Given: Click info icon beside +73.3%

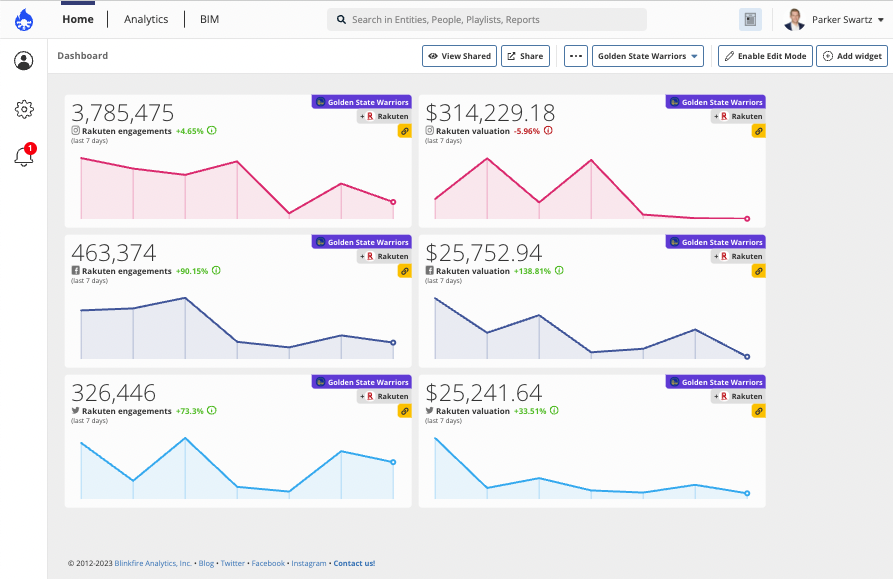Looking at the screenshot, I should (x=212, y=410).
